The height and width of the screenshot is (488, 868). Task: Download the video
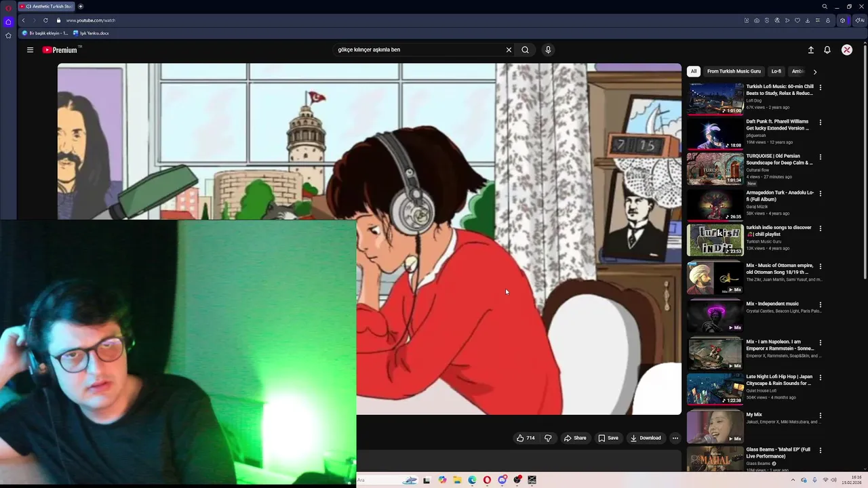[646, 438]
